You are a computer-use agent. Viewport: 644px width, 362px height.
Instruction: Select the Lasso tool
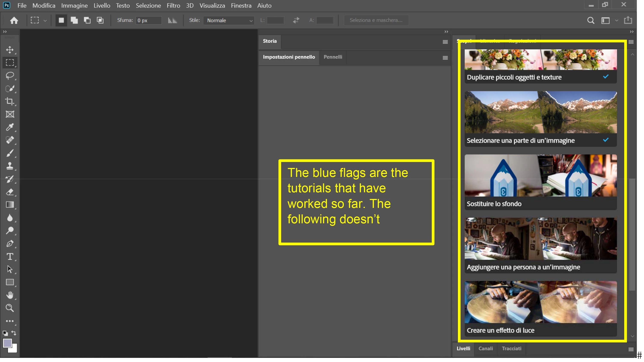10,75
